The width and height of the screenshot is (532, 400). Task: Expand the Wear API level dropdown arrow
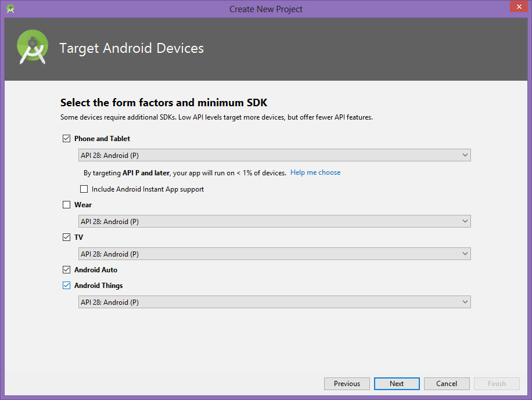[x=465, y=221]
